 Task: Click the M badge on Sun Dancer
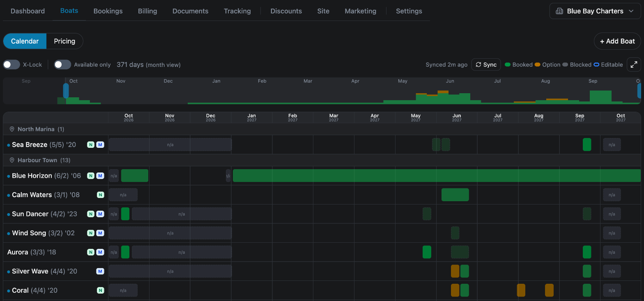[x=100, y=214]
